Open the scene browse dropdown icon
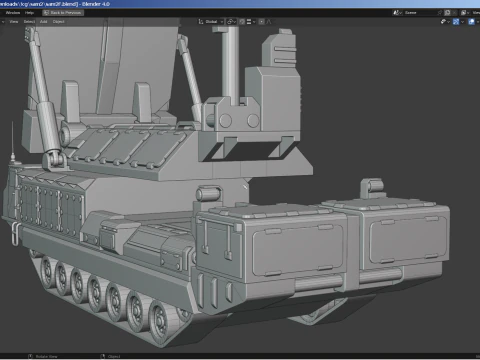This screenshot has height=360, width=480. [397, 13]
